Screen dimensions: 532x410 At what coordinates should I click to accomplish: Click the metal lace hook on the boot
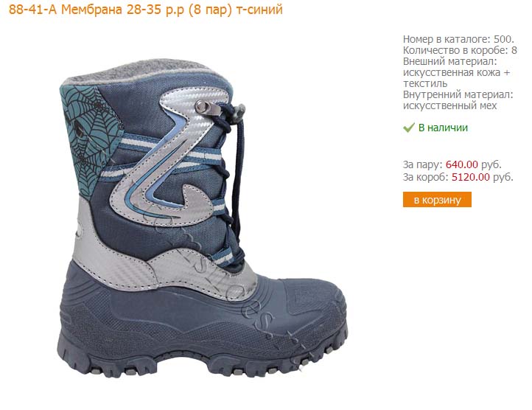pyautogui.click(x=208, y=108)
